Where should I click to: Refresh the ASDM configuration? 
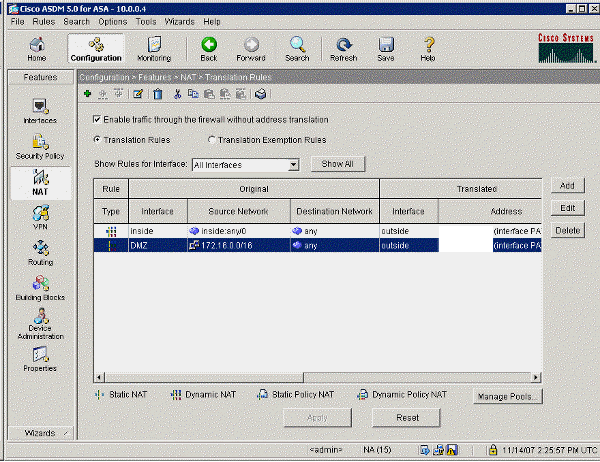click(x=344, y=49)
